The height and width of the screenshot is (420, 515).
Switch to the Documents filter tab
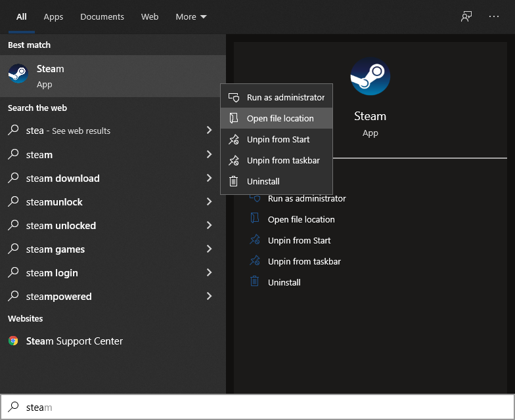pos(102,17)
